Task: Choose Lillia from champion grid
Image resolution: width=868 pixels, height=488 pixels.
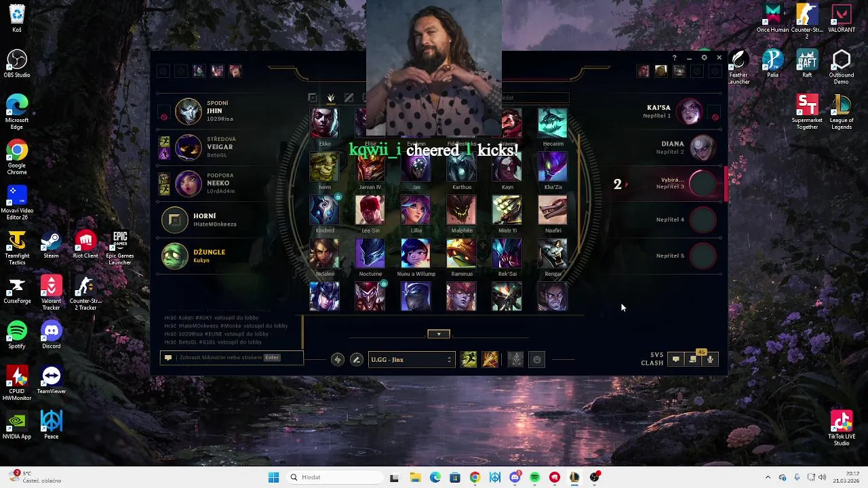Action: tap(416, 210)
